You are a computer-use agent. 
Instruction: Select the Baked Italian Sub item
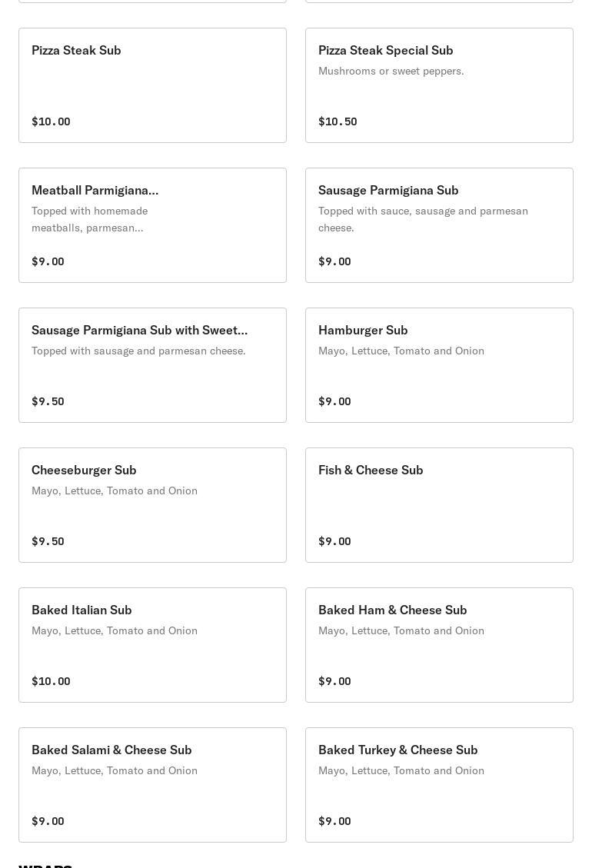152,645
